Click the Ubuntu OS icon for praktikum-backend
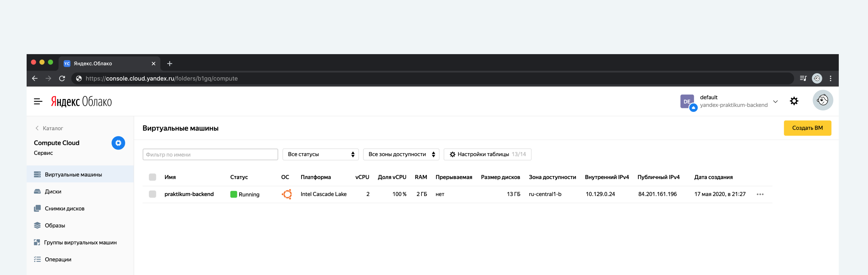Viewport: 868px width, 275px height. [287, 194]
